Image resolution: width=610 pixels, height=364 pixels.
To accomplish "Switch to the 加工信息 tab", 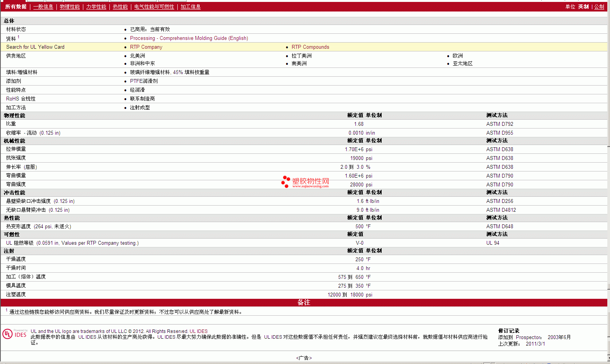I will pos(191,7).
